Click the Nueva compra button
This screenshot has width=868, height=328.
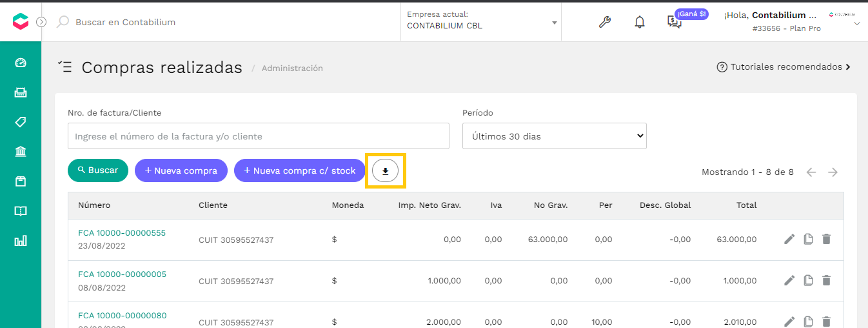coord(181,170)
